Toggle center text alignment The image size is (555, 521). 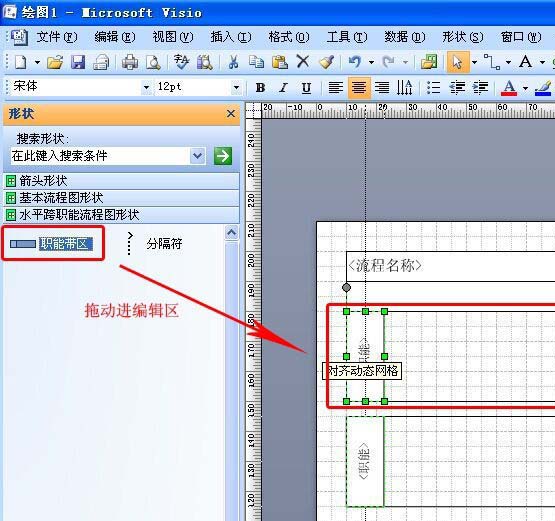[359, 87]
